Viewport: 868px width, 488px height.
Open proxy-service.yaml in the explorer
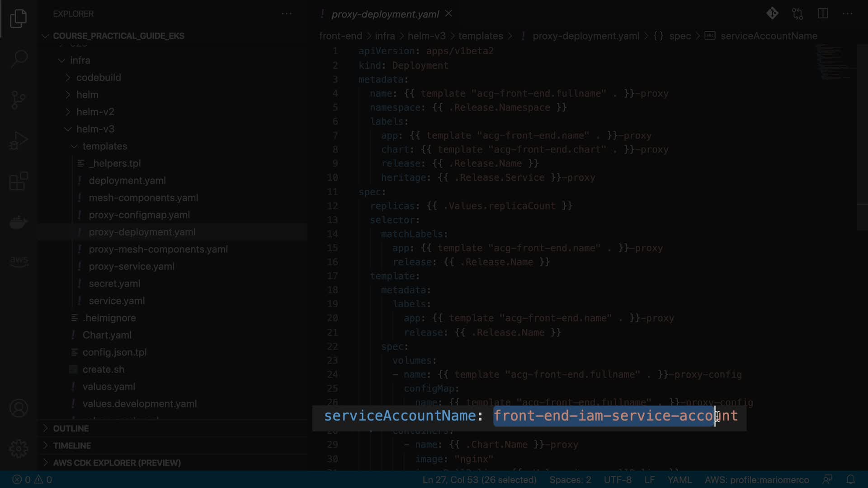[x=131, y=266]
